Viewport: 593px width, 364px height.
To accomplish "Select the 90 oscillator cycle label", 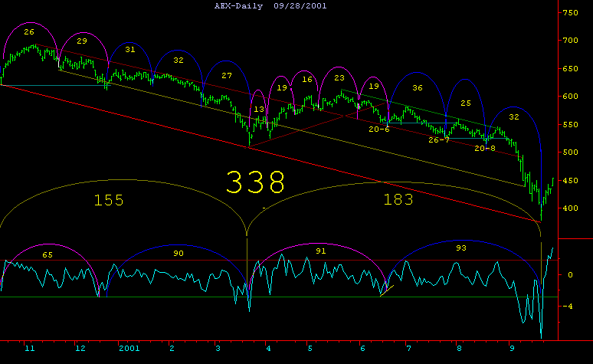I will pyautogui.click(x=178, y=254).
